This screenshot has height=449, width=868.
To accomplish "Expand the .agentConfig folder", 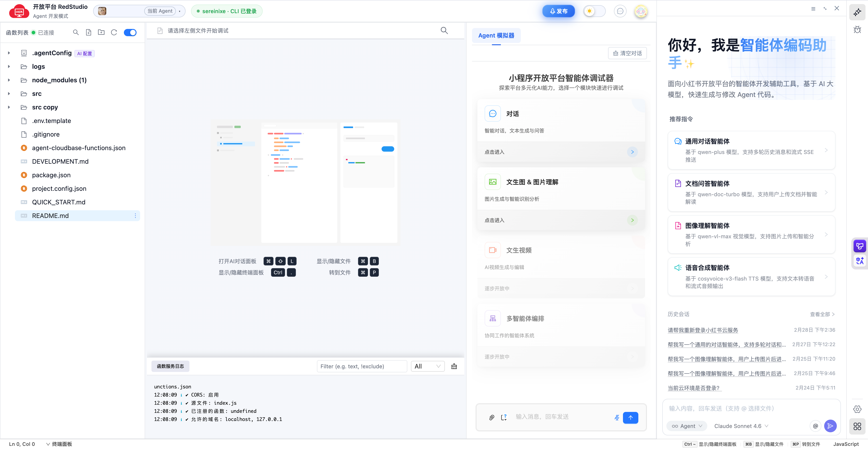I will click(9, 53).
